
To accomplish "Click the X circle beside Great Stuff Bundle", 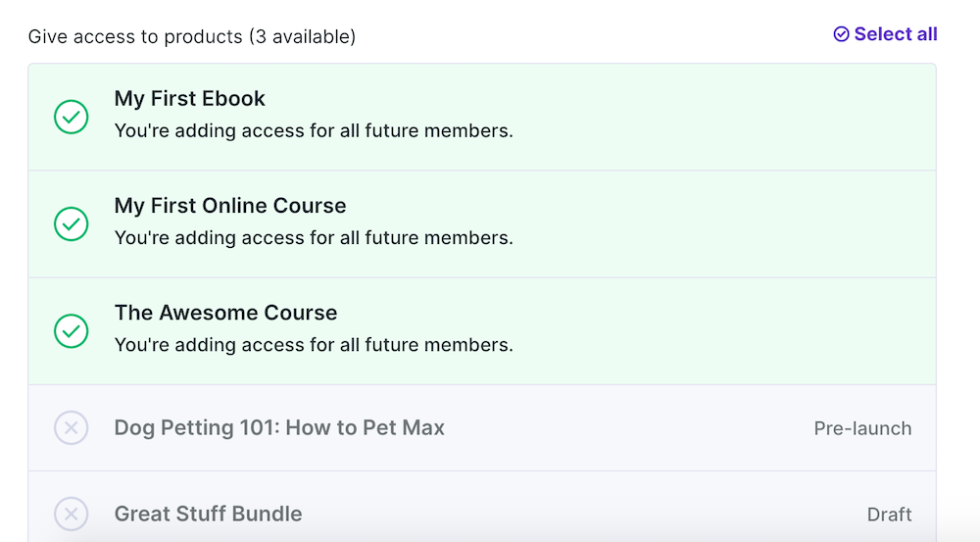I will (71, 514).
